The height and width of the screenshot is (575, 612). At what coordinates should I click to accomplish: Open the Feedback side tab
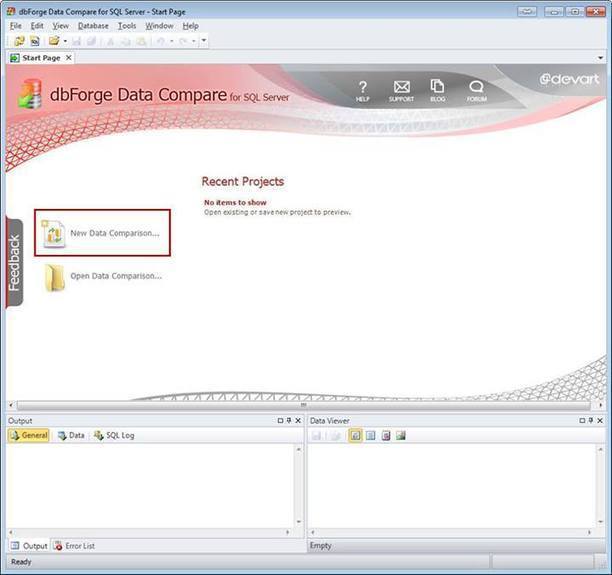tap(14, 262)
